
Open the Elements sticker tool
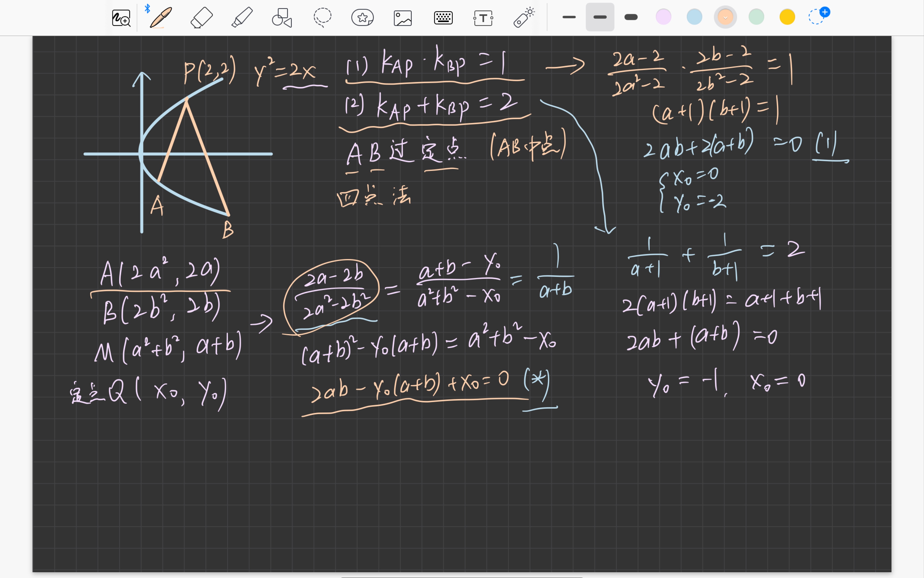pyautogui.click(x=362, y=18)
